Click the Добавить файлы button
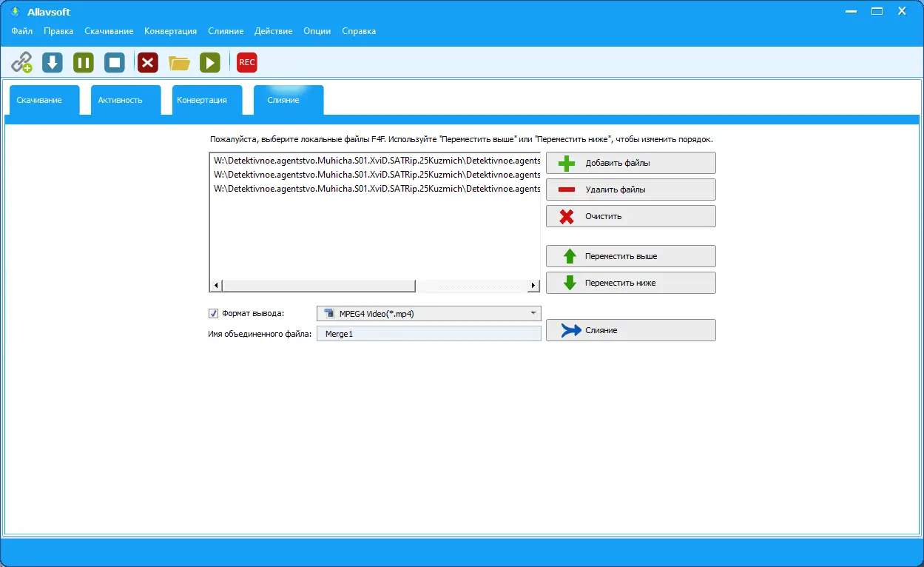924x567 pixels. click(x=631, y=163)
